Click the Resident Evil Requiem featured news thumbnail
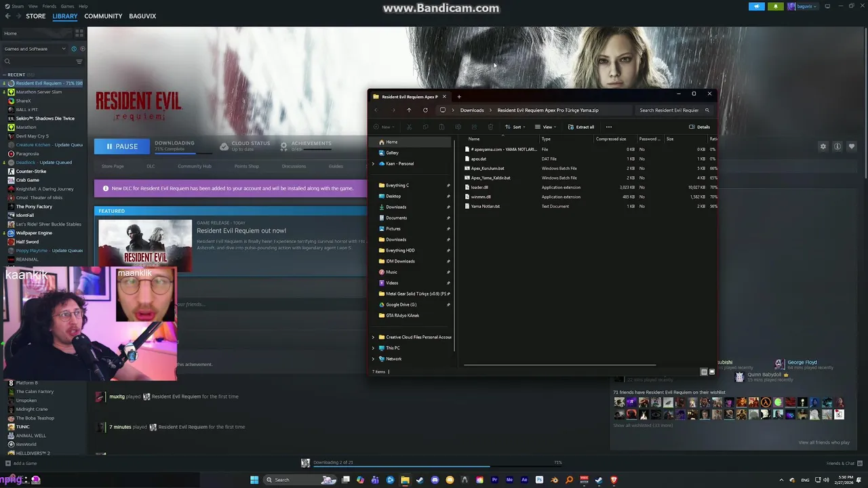Screen dimensions: 868x488 144,245
